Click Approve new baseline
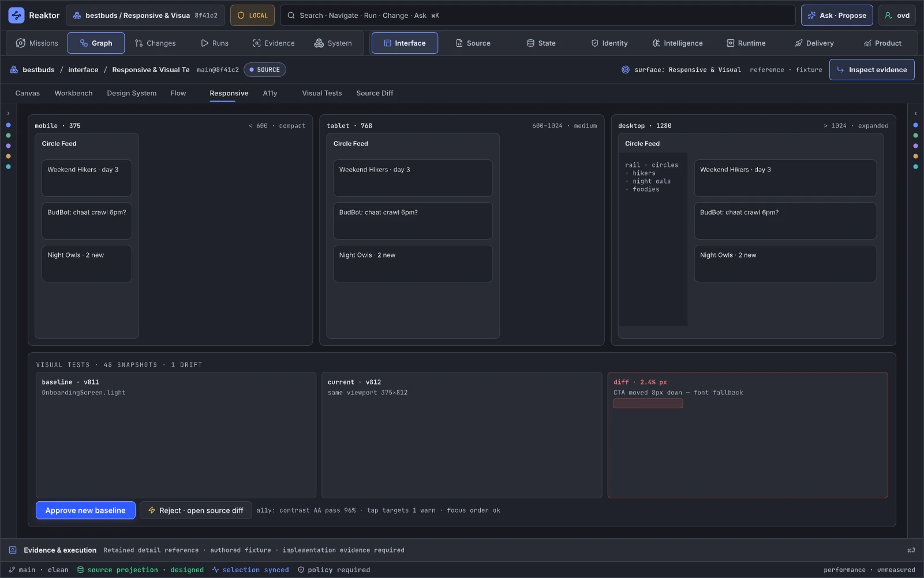 [85, 510]
